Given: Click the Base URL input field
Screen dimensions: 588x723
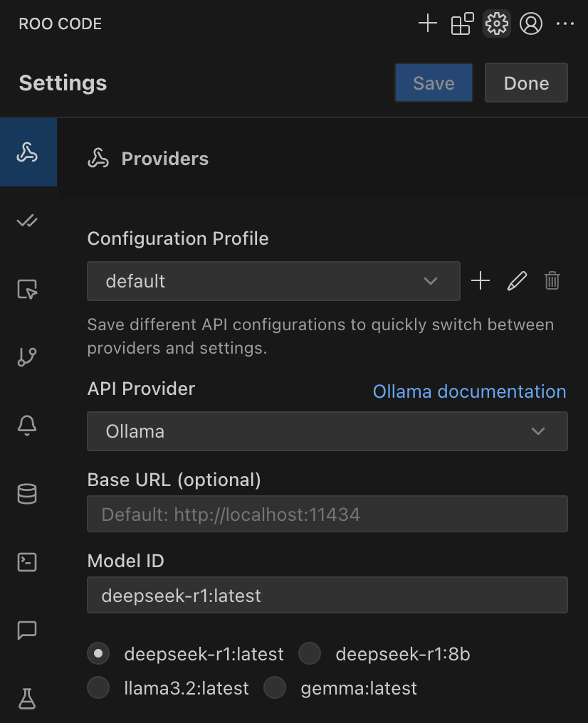Looking at the screenshot, I should pyautogui.click(x=327, y=514).
